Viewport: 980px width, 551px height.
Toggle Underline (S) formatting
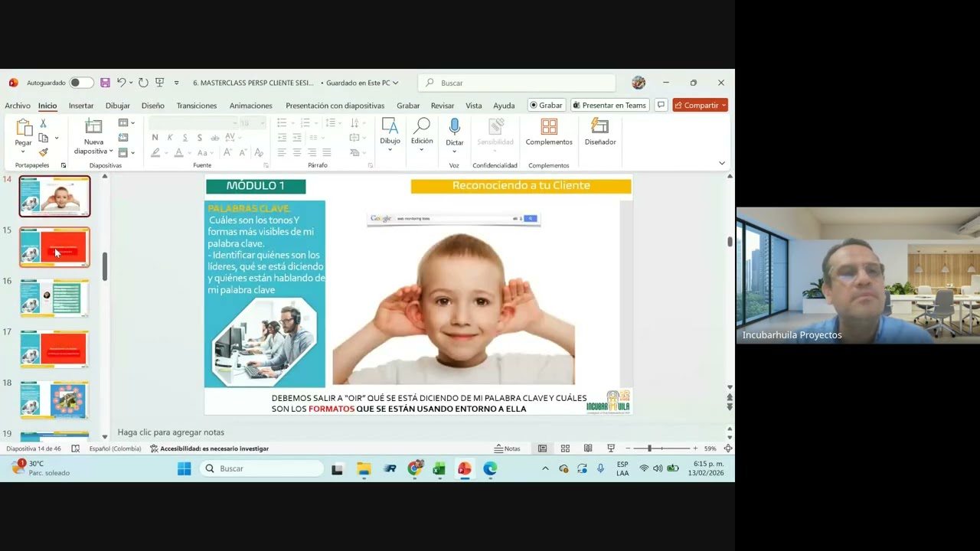pyautogui.click(x=185, y=138)
